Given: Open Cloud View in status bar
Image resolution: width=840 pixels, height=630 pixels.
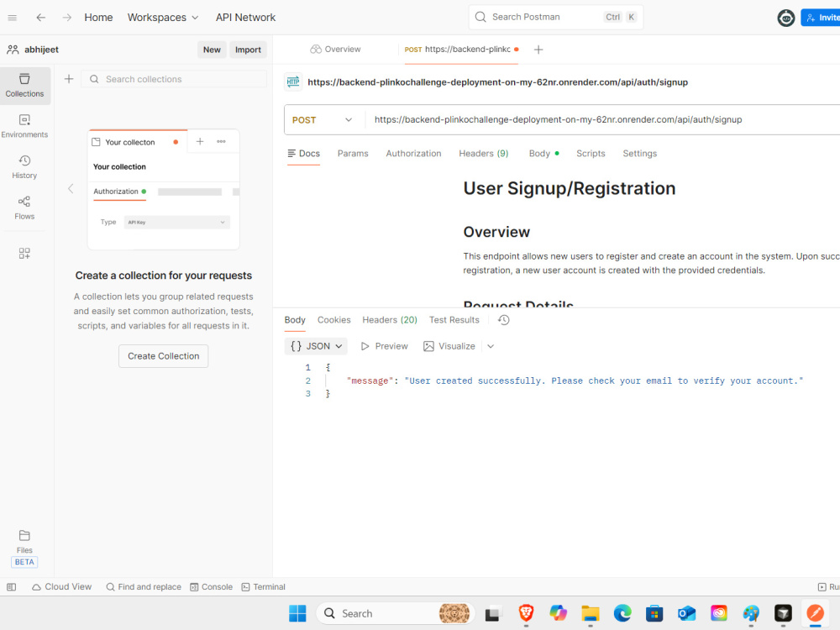Looking at the screenshot, I should pyautogui.click(x=61, y=587).
